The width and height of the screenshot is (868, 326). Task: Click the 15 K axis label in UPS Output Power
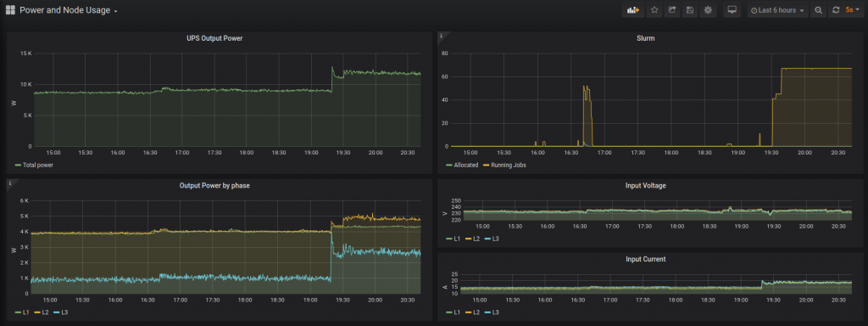(x=26, y=53)
